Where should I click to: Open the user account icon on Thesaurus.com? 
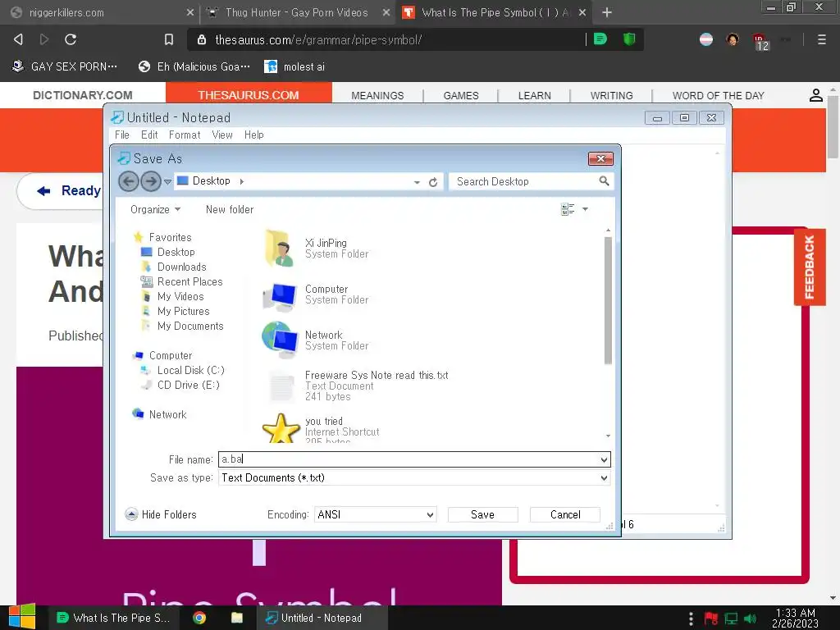tap(815, 95)
